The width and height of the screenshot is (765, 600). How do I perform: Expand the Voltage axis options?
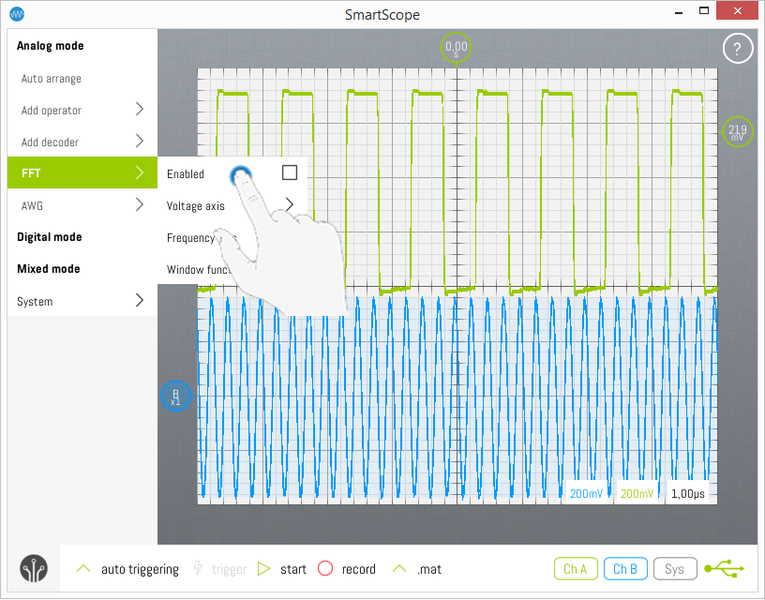click(230, 205)
